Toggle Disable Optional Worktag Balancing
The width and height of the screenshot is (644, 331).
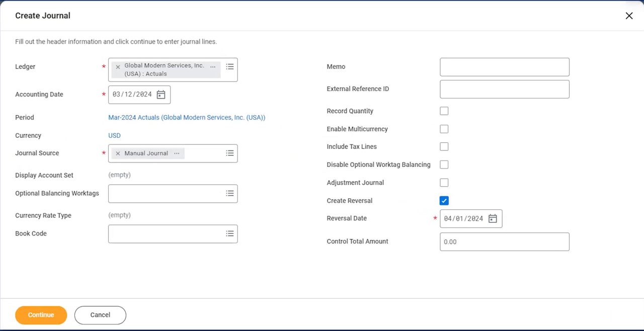[x=444, y=164]
